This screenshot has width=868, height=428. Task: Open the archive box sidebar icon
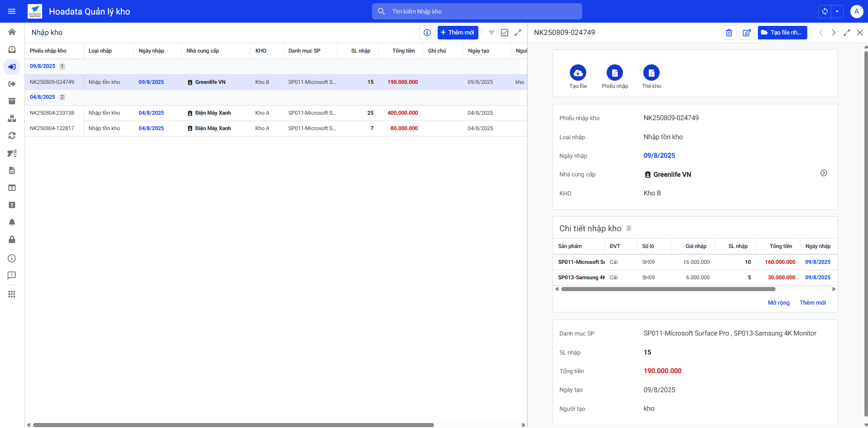click(x=12, y=101)
